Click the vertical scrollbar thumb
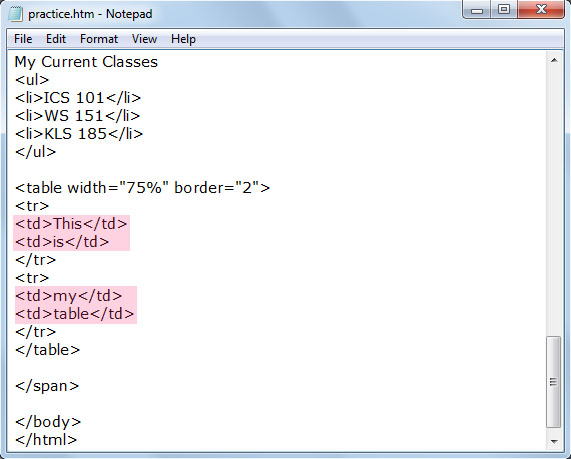Viewport: 571px width, 459px height. pyautogui.click(x=554, y=382)
